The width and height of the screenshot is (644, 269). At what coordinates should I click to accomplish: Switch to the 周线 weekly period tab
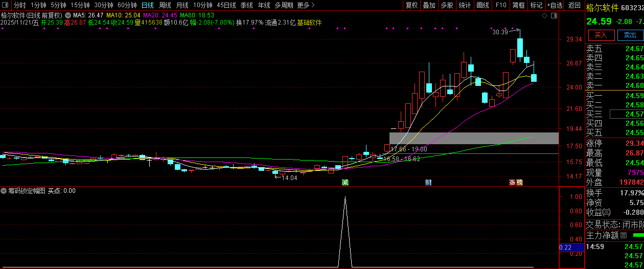165,5
